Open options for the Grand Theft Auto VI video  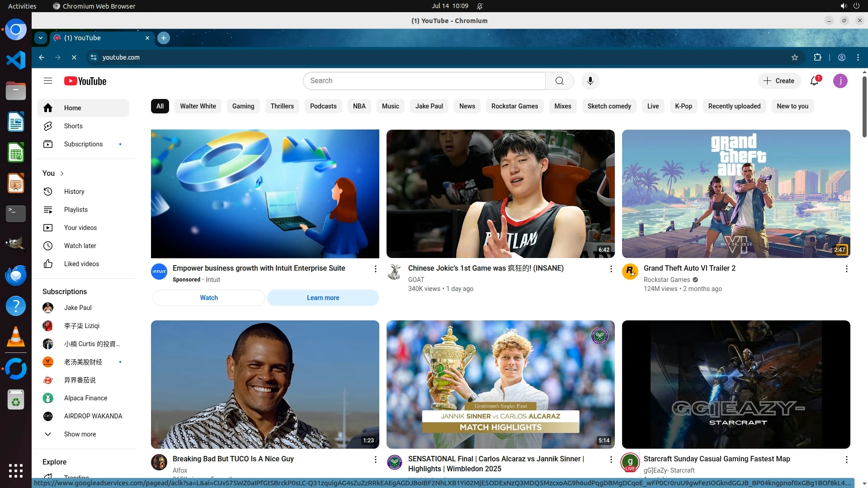[846, 269]
